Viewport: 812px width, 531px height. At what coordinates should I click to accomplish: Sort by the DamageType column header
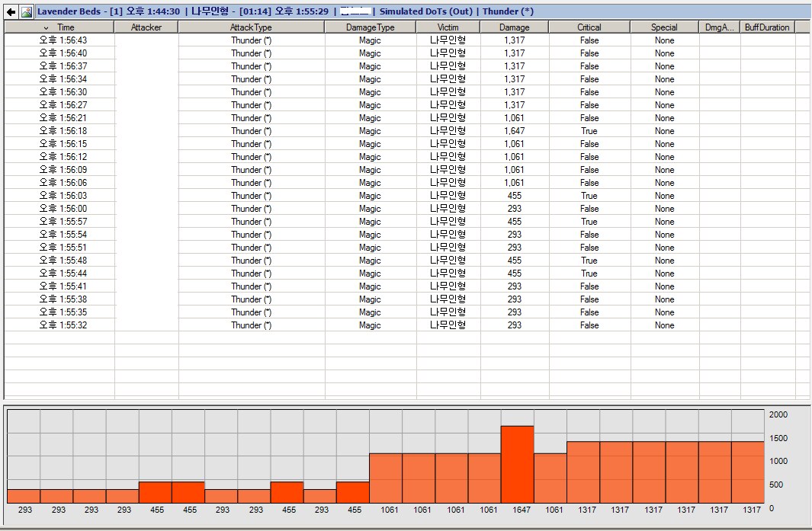(x=370, y=27)
